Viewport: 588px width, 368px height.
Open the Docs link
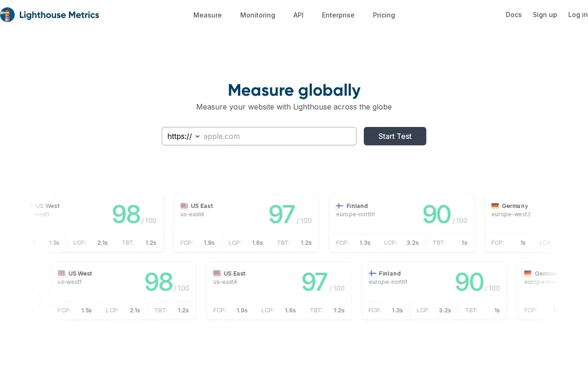click(514, 15)
